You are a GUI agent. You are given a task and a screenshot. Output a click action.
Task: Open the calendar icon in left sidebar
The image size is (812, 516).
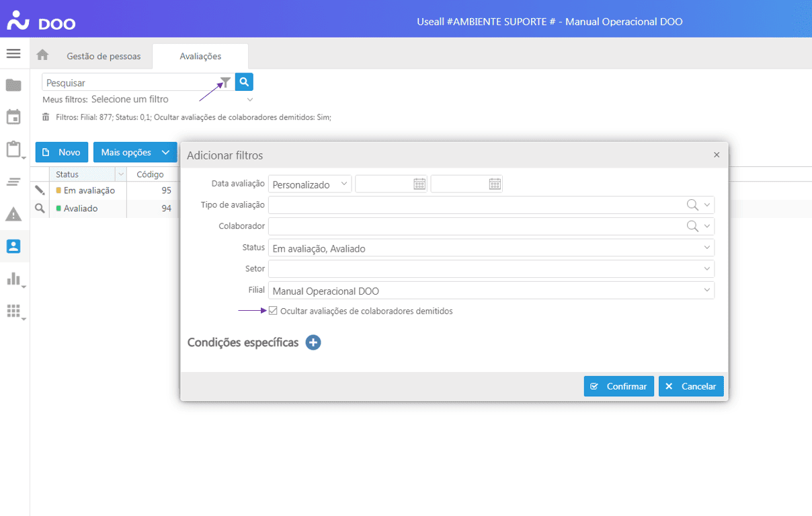tap(13, 117)
